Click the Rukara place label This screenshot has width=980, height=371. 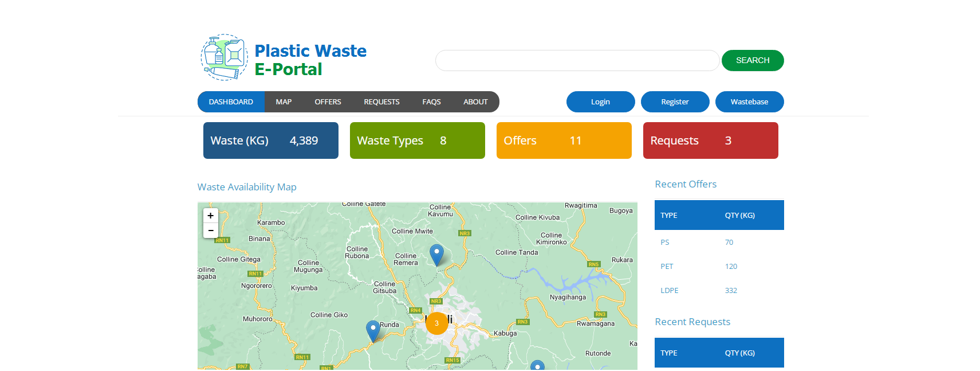622,260
